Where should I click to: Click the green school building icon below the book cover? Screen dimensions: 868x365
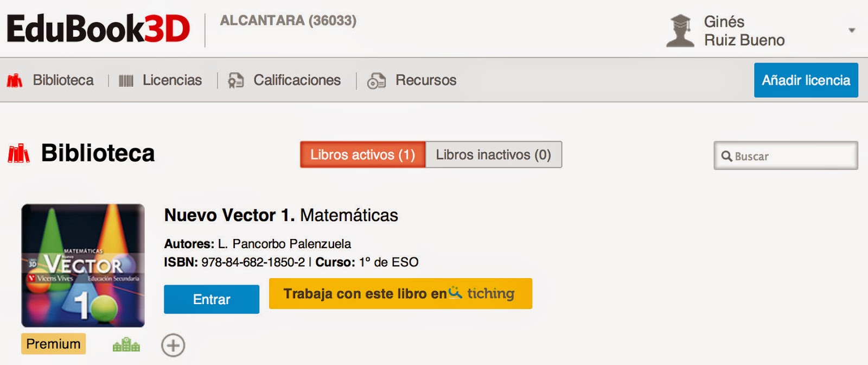coord(126,344)
